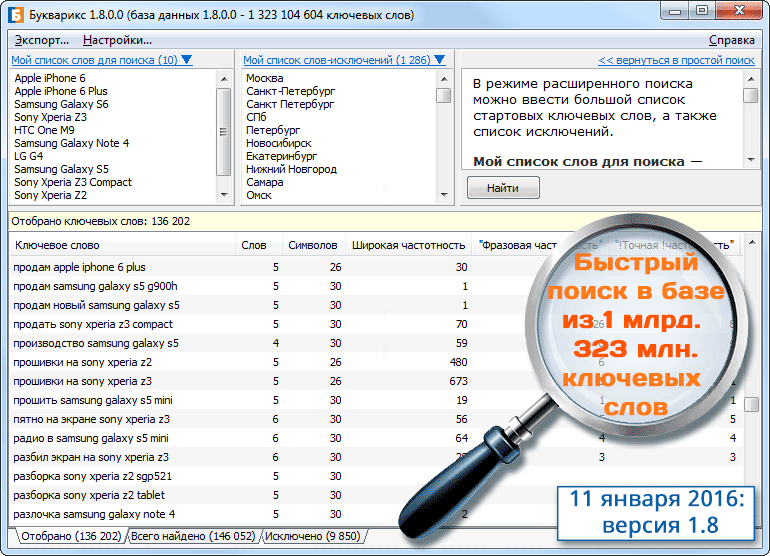
Task: Select 'Москва' in exclusions list
Action: pyautogui.click(x=265, y=78)
